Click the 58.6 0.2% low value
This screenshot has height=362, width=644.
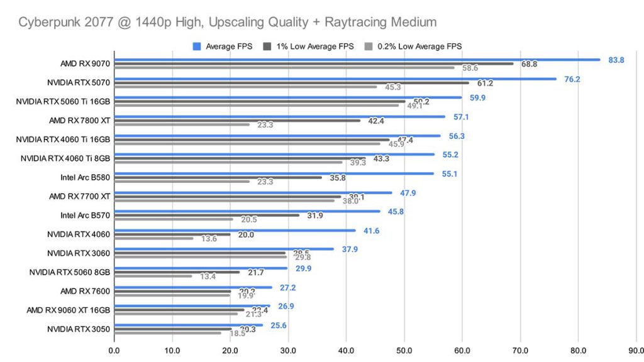pos(470,68)
